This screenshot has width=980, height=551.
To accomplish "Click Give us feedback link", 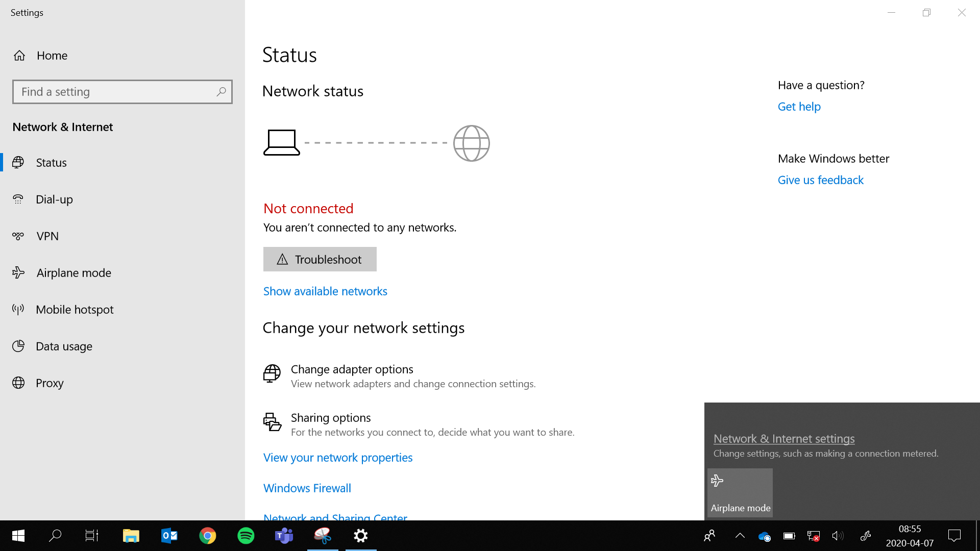I will [x=820, y=180].
